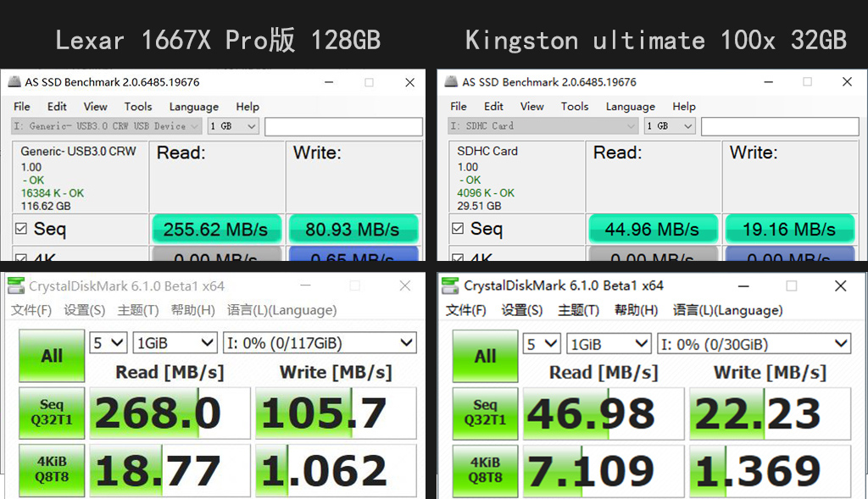Open Help menu in right AS SSD window
The image size is (868, 499).
tap(684, 107)
